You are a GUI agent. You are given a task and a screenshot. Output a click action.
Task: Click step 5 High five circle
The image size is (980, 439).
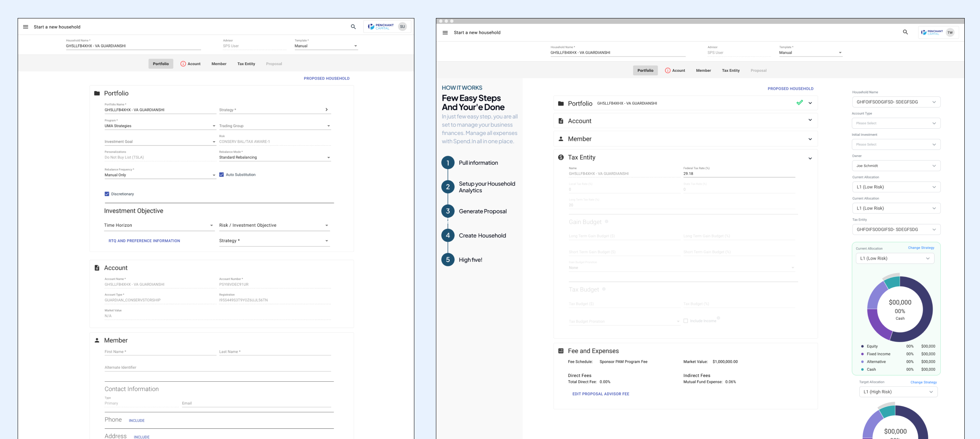(x=448, y=260)
